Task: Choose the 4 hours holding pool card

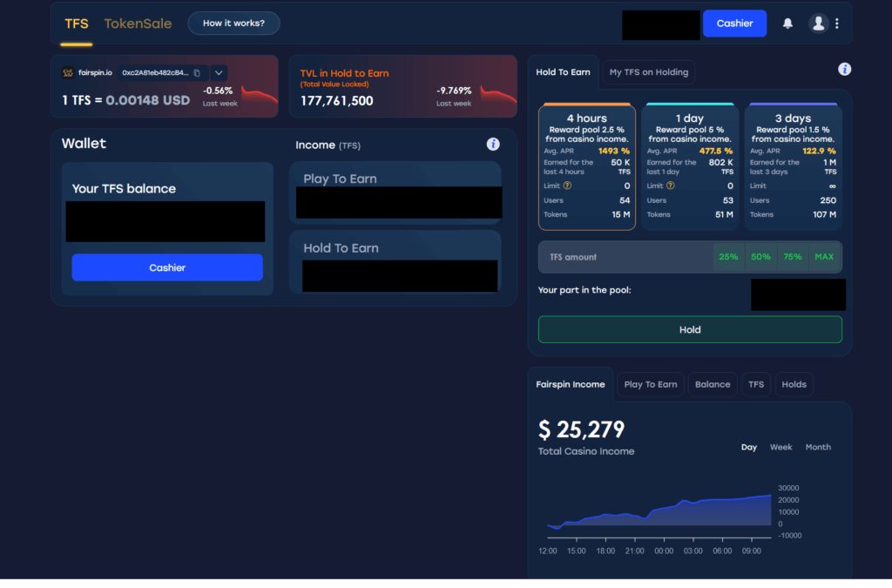Action: point(586,166)
